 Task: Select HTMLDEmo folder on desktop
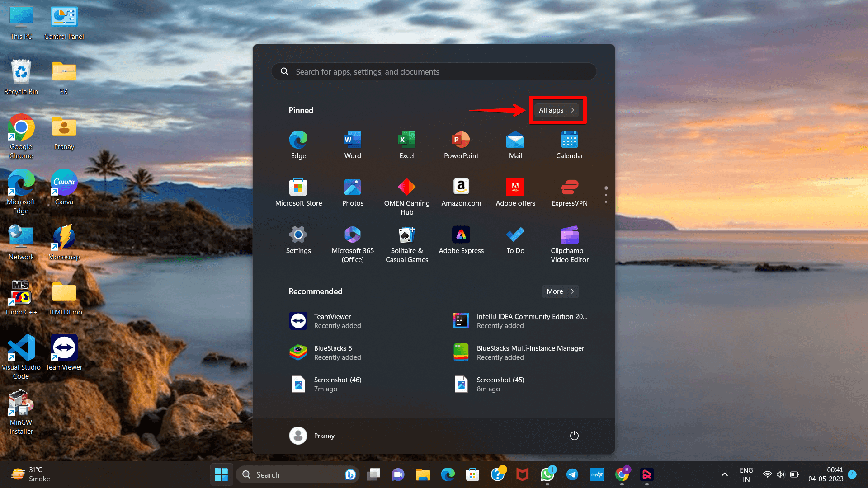pyautogui.click(x=64, y=298)
